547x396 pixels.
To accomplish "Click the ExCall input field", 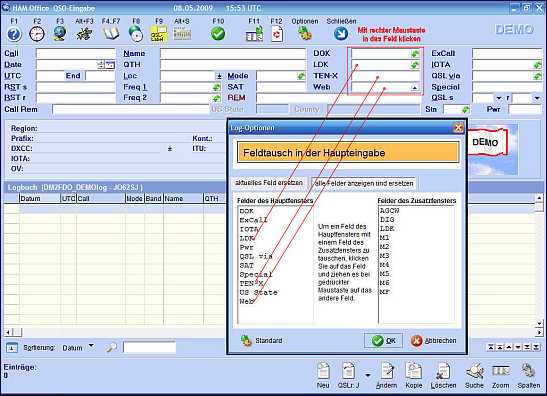I will 508,54.
